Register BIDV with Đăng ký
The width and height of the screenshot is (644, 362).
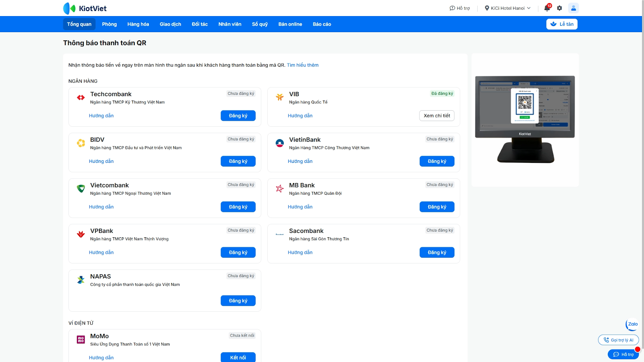(x=238, y=161)
